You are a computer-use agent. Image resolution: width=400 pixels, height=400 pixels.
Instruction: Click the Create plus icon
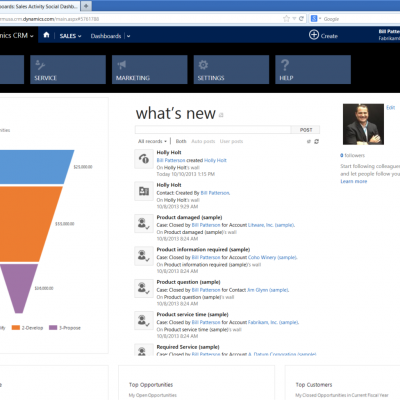(x=314, y=35)
